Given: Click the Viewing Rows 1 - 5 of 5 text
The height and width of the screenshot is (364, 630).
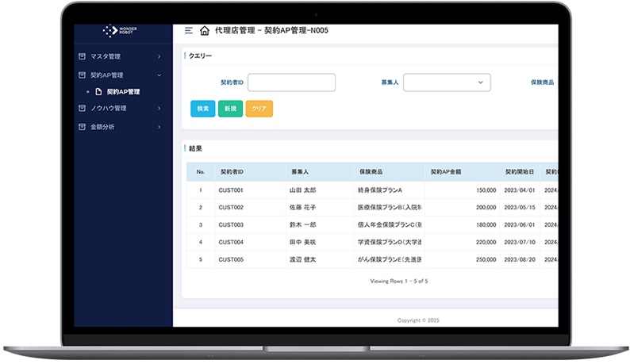Looking at the screenshot, I should point(399,282).
